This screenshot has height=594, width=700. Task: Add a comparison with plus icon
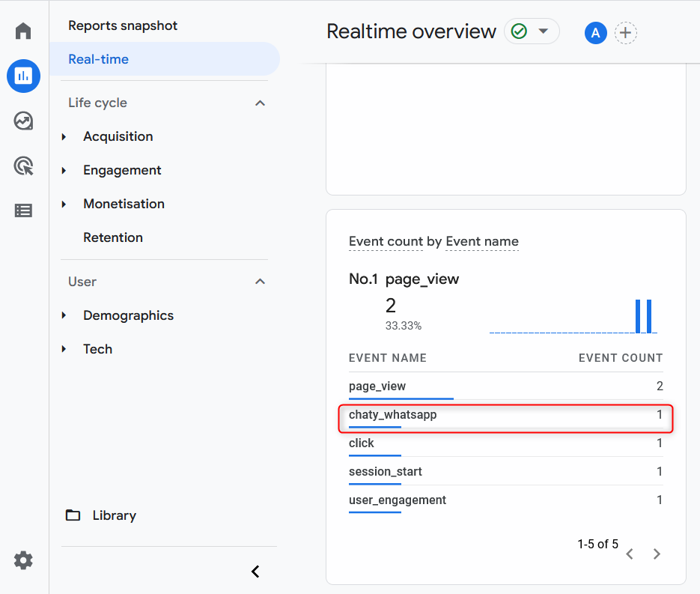tap(625, 33)
